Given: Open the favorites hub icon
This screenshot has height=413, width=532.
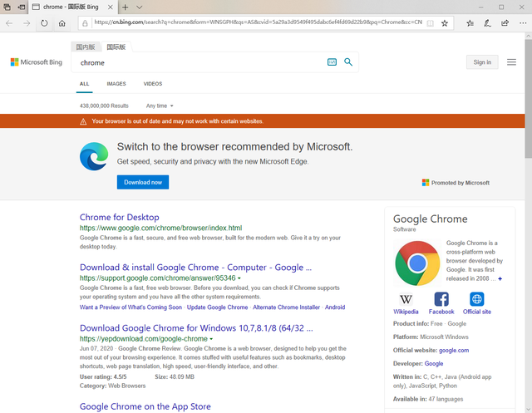Looking at the screenshot, I should [x=470, y=23].
